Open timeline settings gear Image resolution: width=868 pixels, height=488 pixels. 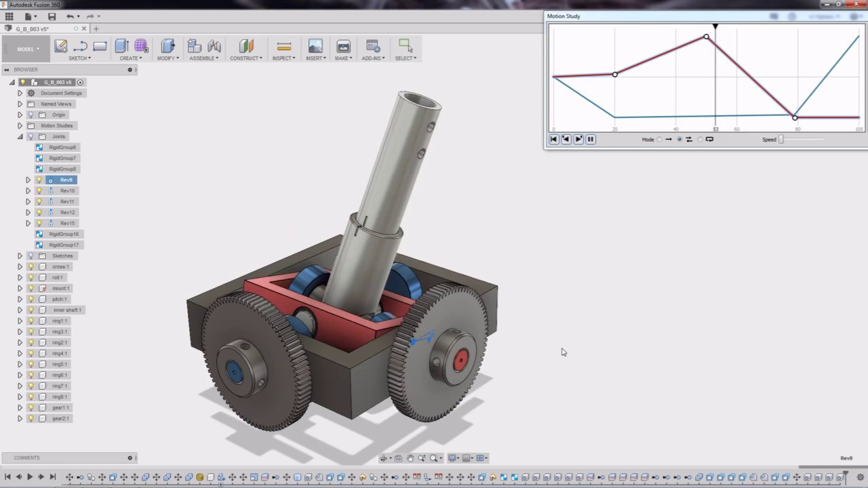tap(860, 477)
